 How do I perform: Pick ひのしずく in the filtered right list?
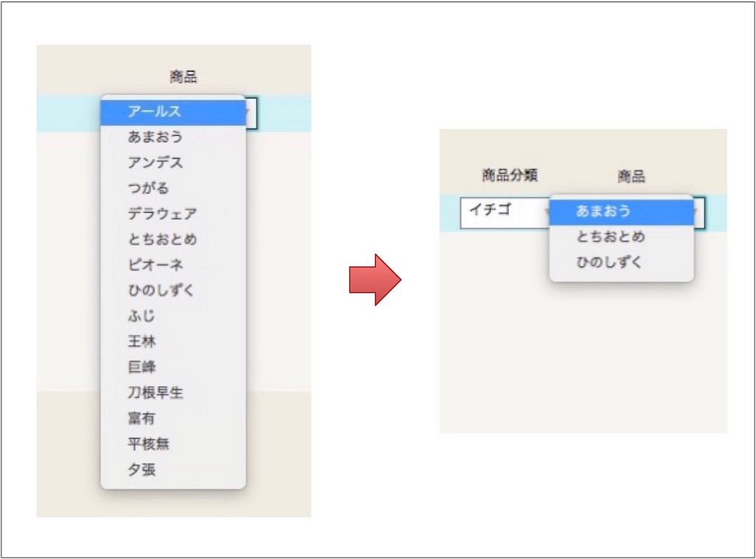click(x=622, y=262)
